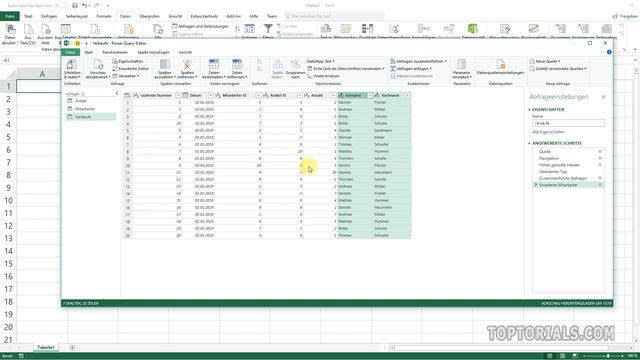
Task: Click Prognoseblatt icon in Excel ribbon
Action: (x=533, y=29)
